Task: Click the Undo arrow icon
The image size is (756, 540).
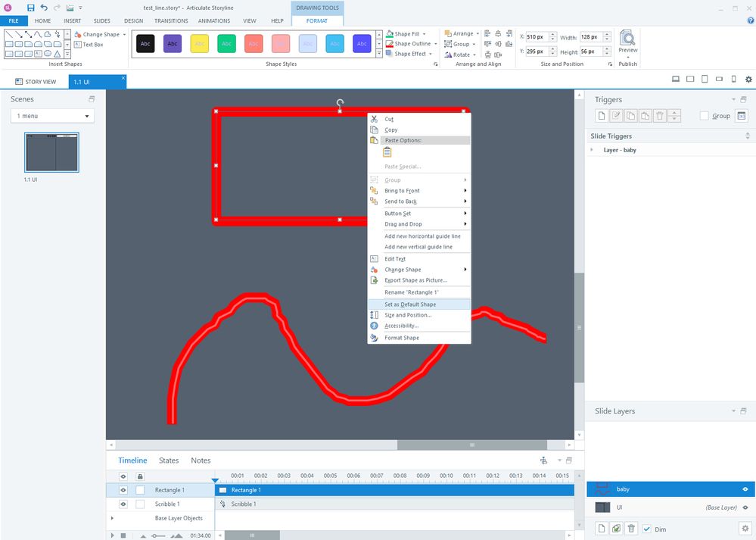Action: (44, 8)
